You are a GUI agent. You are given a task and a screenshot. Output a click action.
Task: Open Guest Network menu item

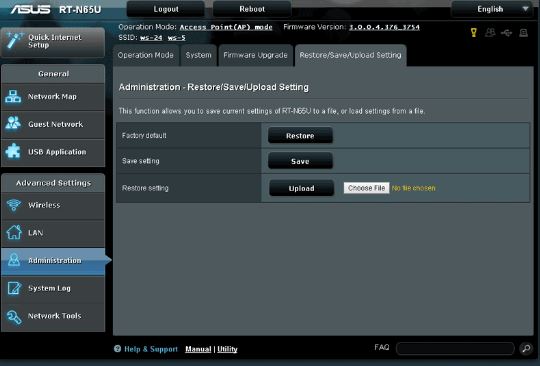tap(53, 124)
